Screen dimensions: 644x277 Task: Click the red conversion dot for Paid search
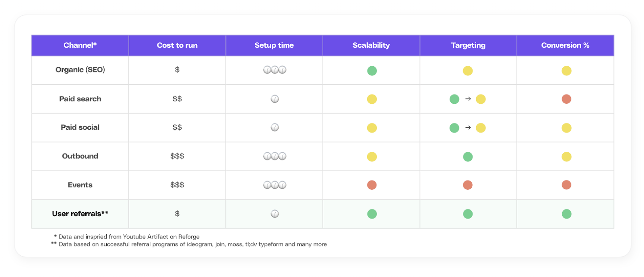point(566,99)
